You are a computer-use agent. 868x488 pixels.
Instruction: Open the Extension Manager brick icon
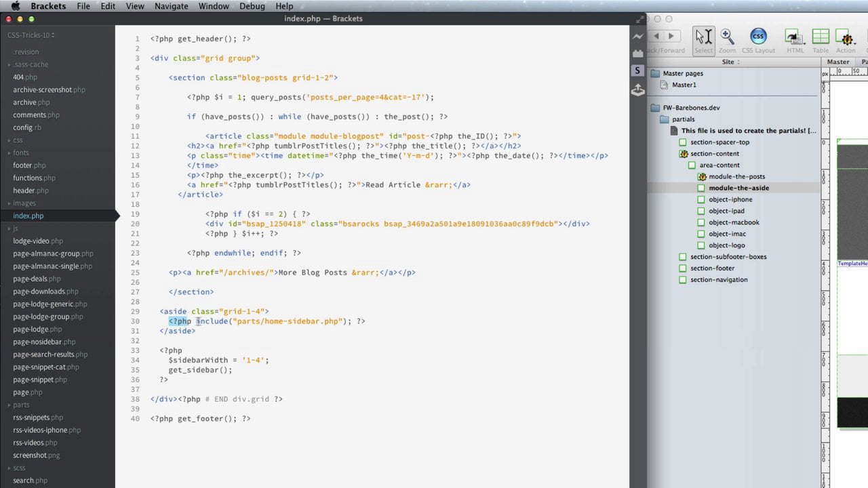click(x=638, y=54)
